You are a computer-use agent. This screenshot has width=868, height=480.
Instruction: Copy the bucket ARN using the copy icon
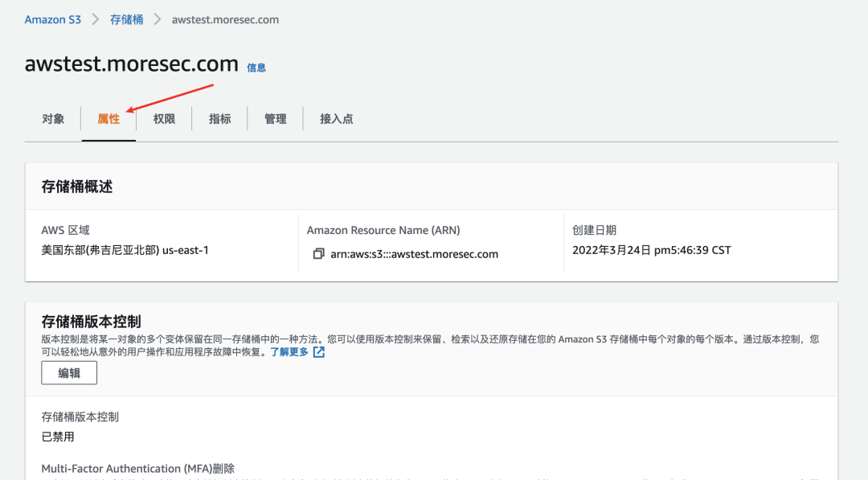click(x=317, y=252)
